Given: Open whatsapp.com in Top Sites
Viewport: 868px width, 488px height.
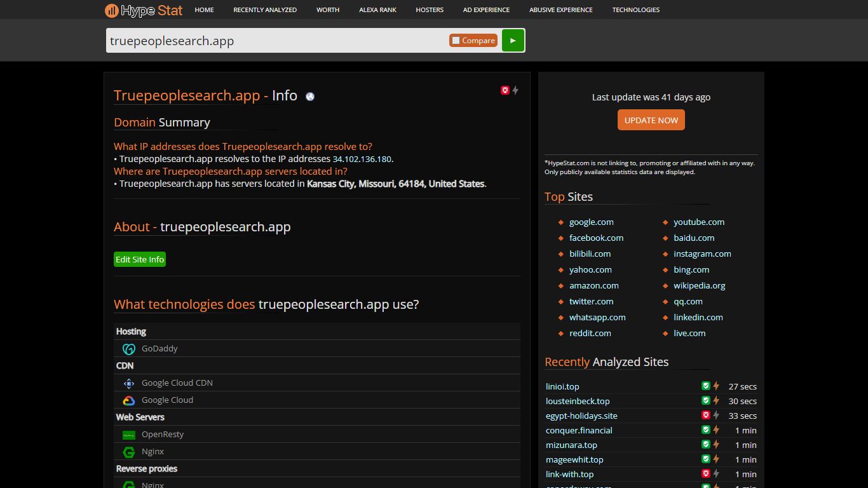Looking at the screenshot, I should click(597, 318).
